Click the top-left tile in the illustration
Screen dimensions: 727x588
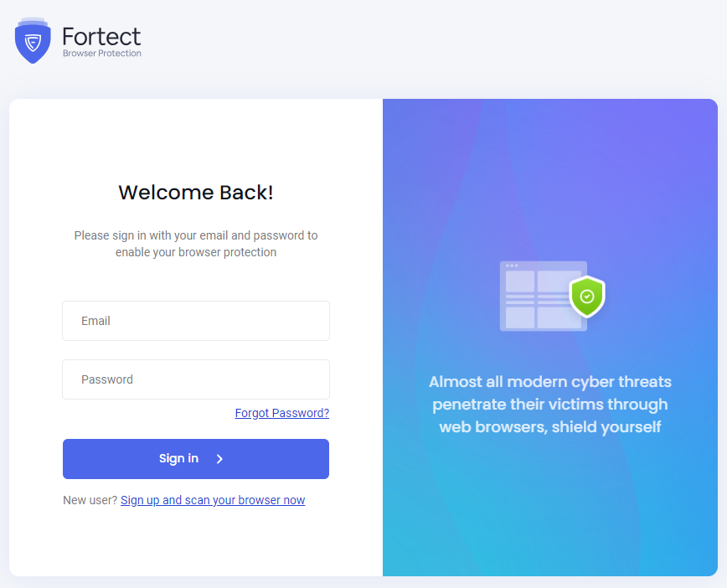(x=520, y=281)
